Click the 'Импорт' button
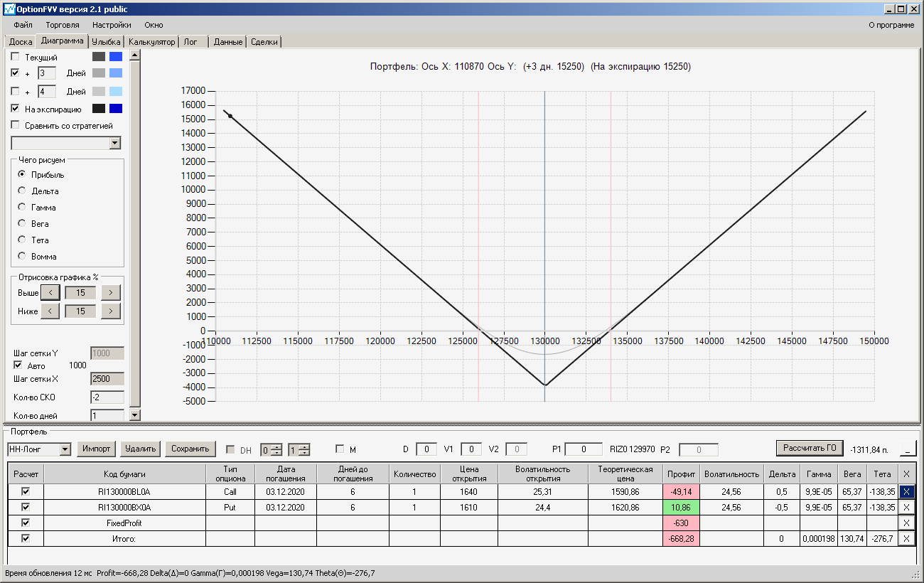 click(x=96, y=449)
